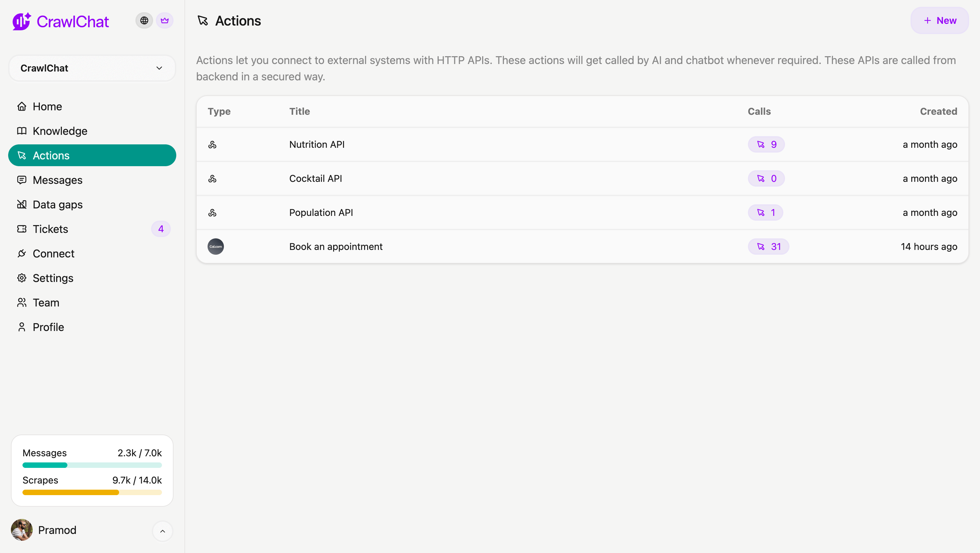Click Pramod's profile avatar photo
The width and height of the screenshot is (980, 553).
22,530
